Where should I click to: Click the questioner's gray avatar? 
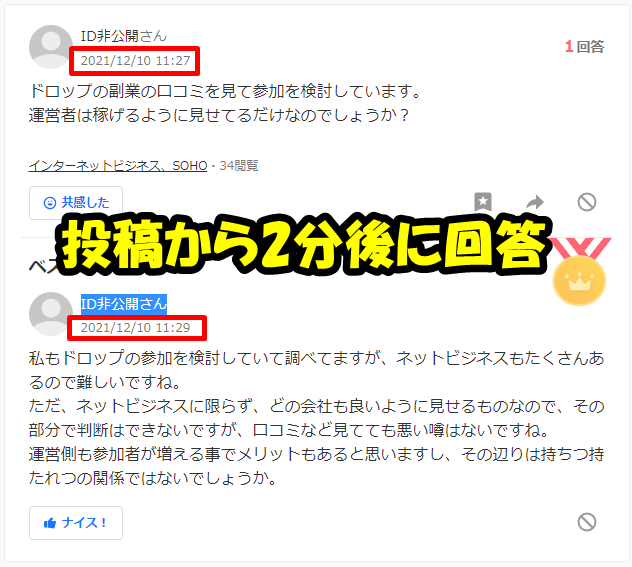51,47
